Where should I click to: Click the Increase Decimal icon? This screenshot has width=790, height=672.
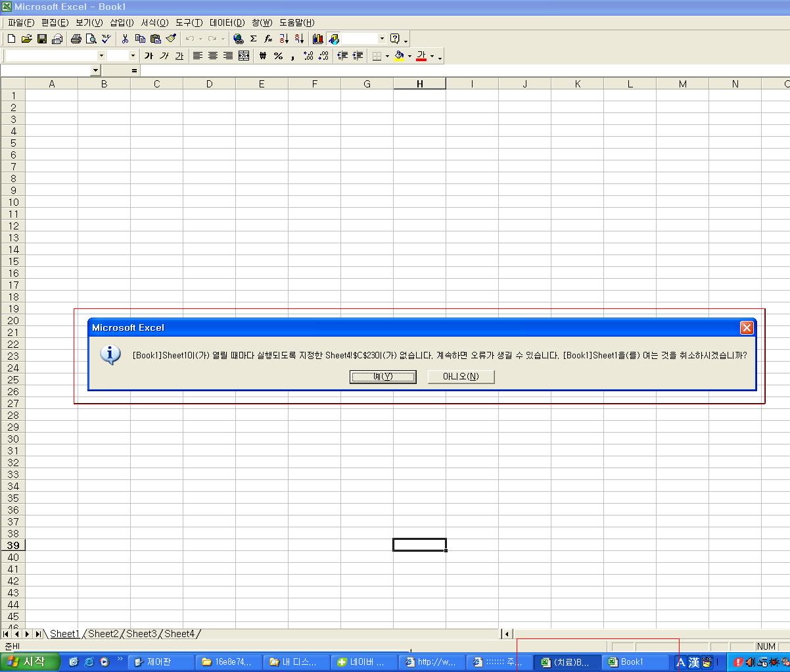tap(308, 56)
